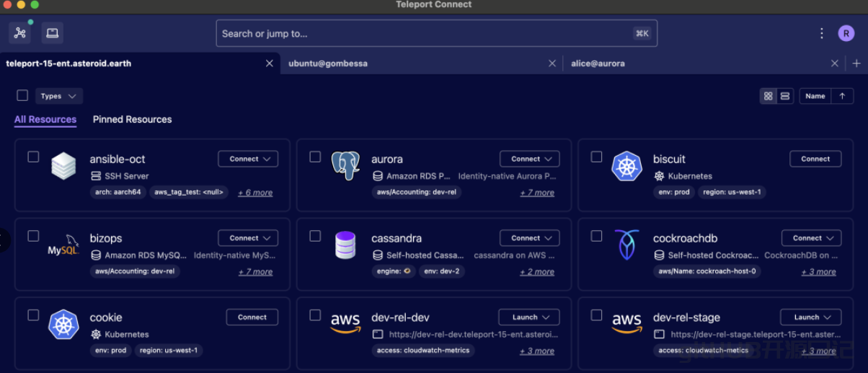Click the biscuit Kubernetes wheel icon
The height and width of the screenshot is (373, 868).
(x=626, y=166)
